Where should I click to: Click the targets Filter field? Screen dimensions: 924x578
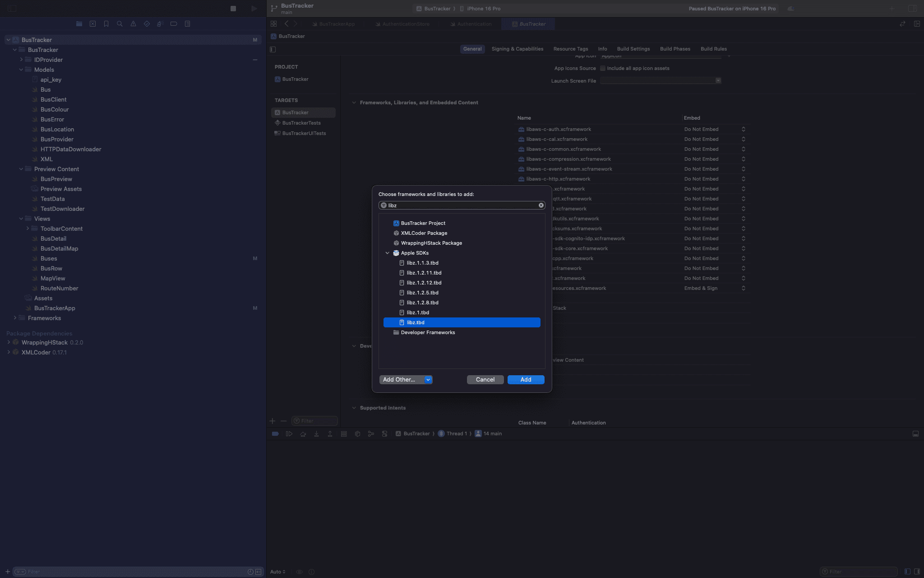(x=314, y=421)
